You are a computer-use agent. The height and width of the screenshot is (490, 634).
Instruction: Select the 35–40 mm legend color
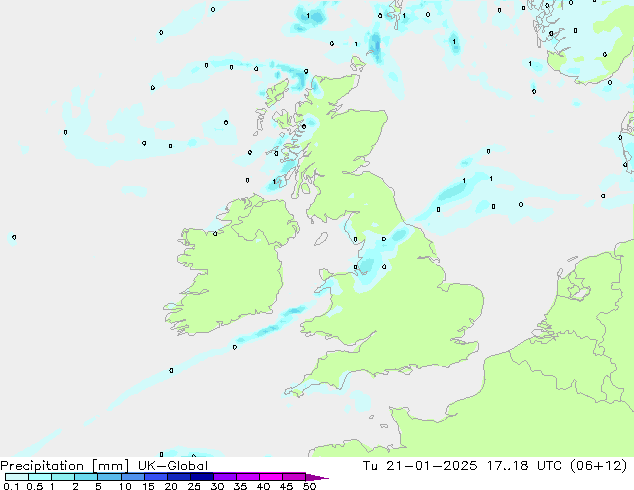pyautogui.click(x=248, y=477)
